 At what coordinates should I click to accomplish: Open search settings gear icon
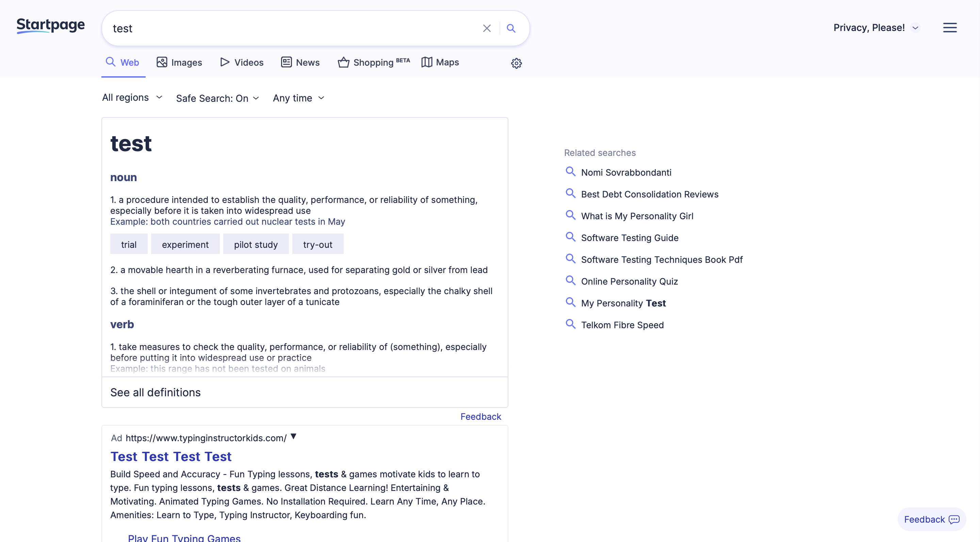coord(516,63)
